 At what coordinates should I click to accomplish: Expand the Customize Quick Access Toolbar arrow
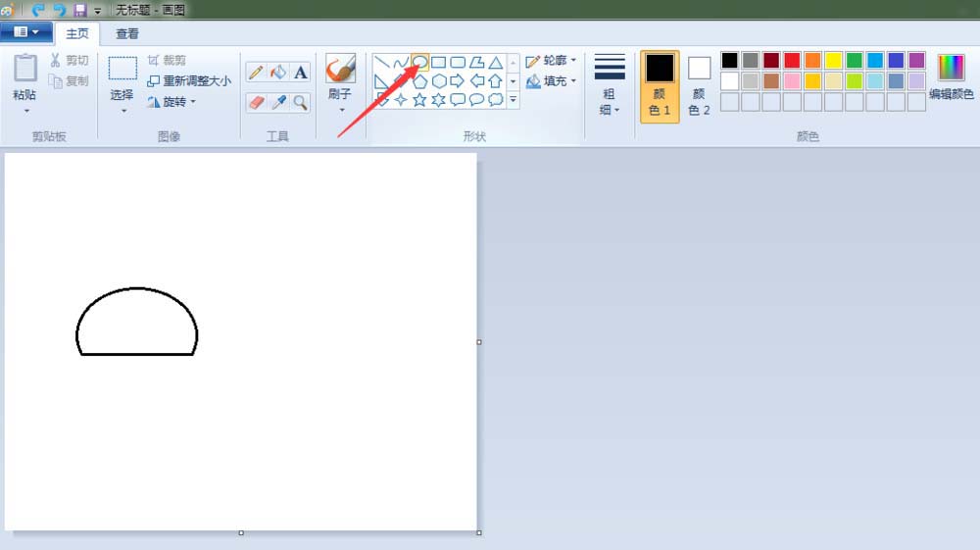tap(97, 11)
